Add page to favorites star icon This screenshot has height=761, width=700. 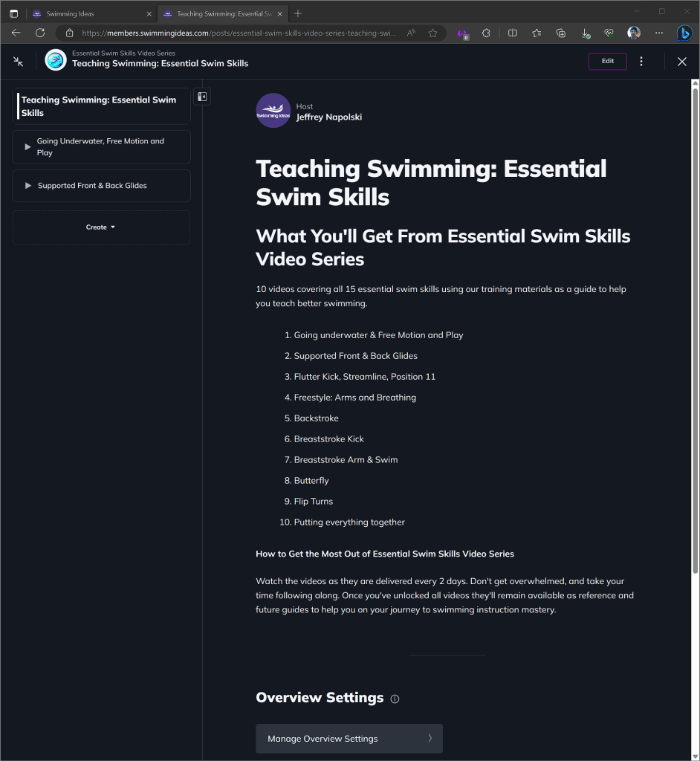pyautogui.click(x=432, y=33)
